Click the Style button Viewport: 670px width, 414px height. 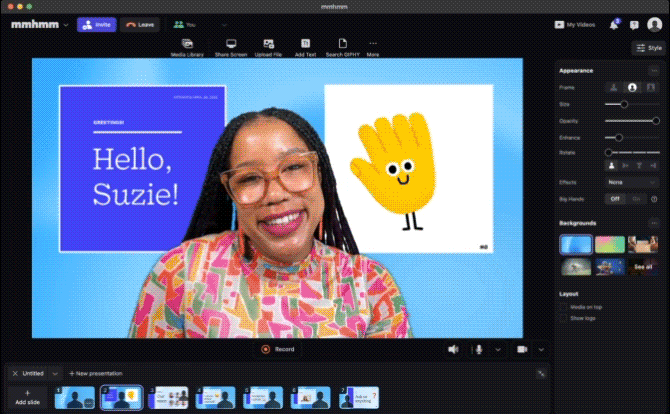pyautogui.click(x=649, y=48)
